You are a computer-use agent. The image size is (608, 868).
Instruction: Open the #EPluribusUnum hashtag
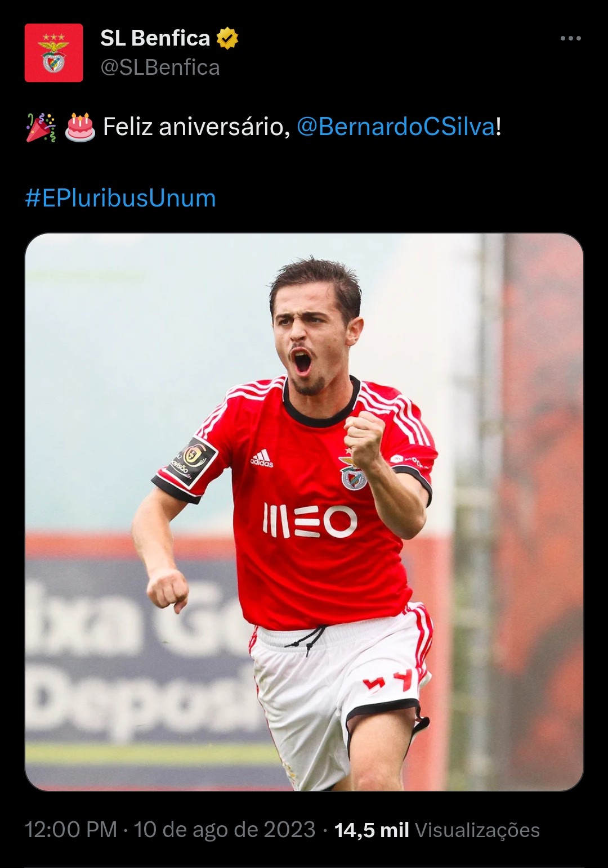tap(120, 199)
